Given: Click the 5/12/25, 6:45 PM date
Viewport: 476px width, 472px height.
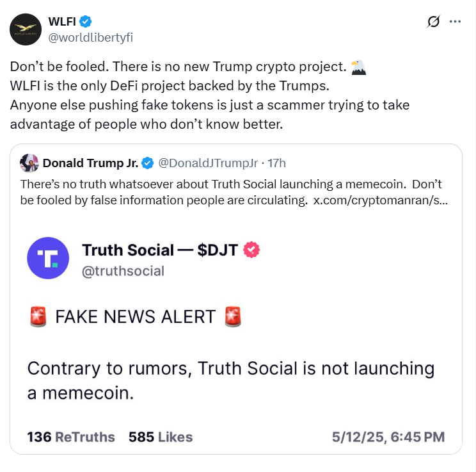Looking at the screenshot, I should (388, 437).
